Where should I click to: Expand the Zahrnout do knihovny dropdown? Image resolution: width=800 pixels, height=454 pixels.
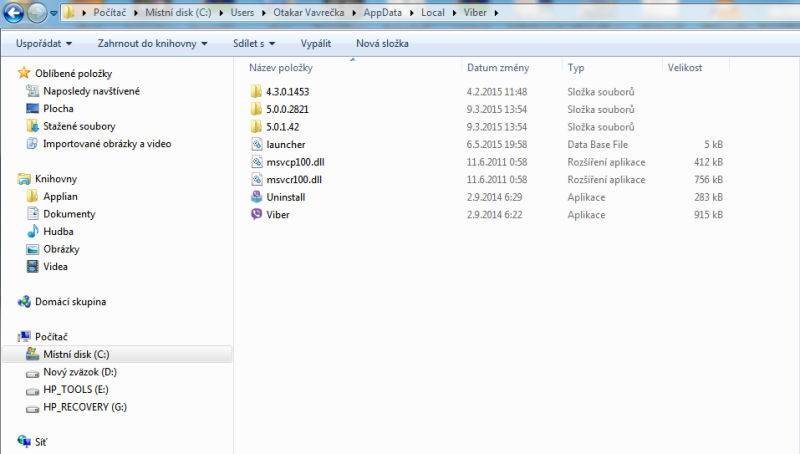click(x=152, y=44)
